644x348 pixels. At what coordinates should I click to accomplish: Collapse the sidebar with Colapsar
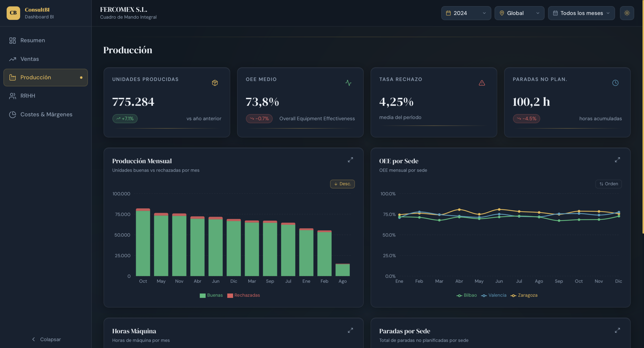click(x=47, y=339)
